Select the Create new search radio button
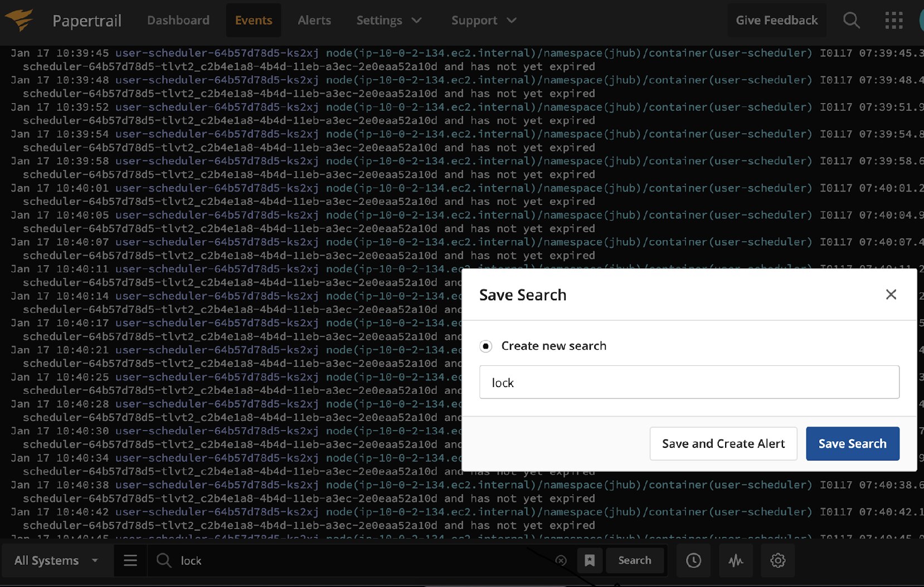This screenshot has height=587, width=924. point(486,346)
